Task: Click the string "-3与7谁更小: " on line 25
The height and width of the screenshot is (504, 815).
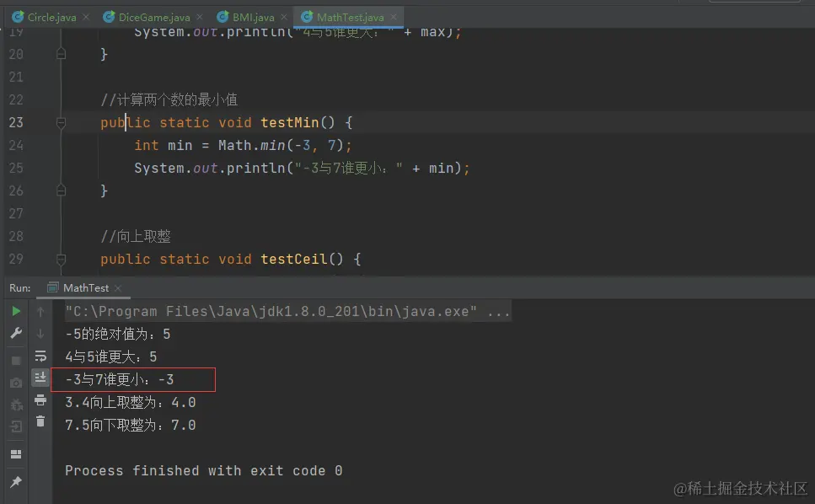Action: 349,169
